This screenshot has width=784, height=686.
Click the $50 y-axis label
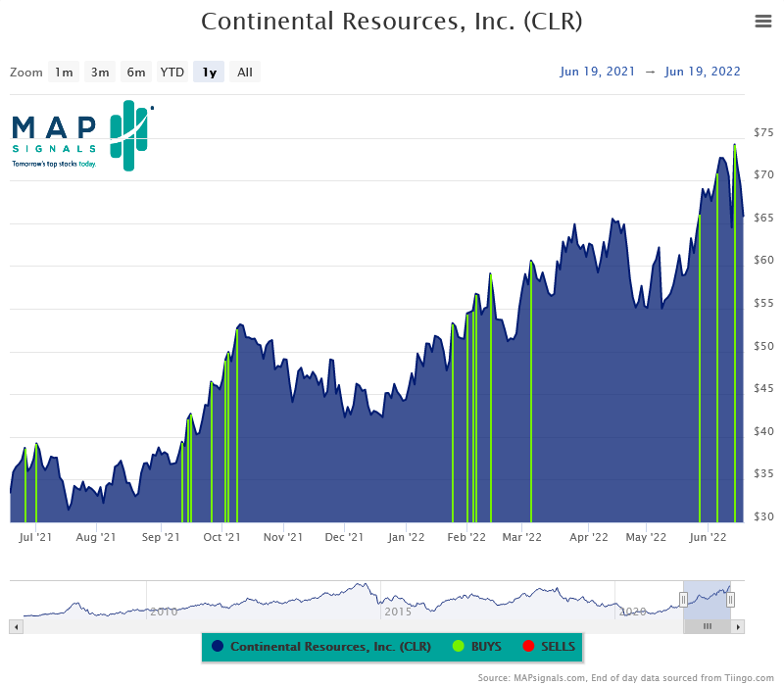click(763, 346)
